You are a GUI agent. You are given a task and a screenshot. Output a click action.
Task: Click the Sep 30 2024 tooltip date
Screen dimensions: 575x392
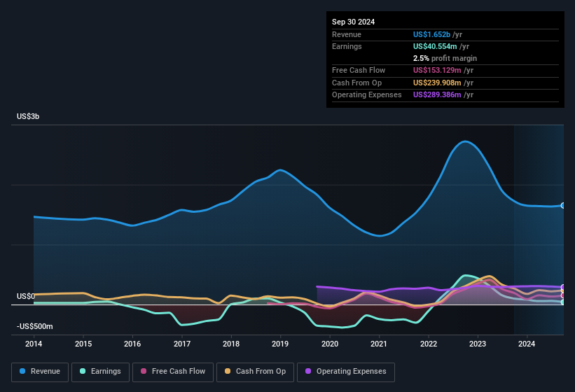pyautogui.click(x=353, y=22)
